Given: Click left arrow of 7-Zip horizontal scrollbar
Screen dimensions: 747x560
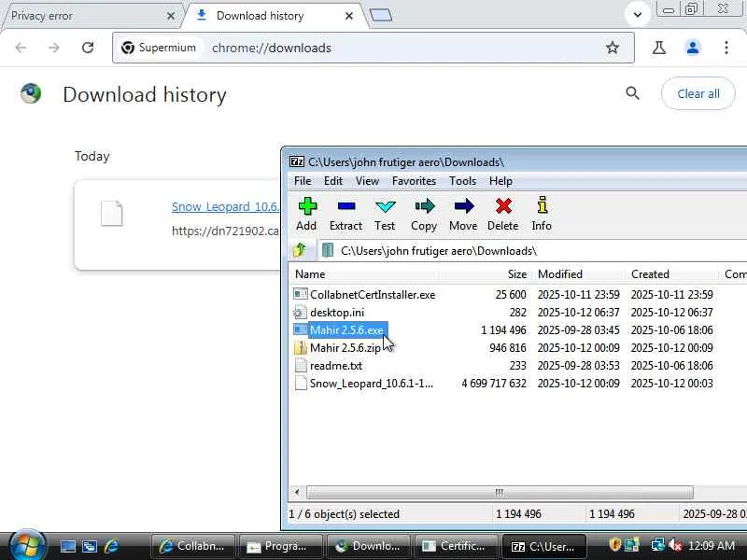Looking at the screenshot, I should pyautogui.click(x=297, y=492).
